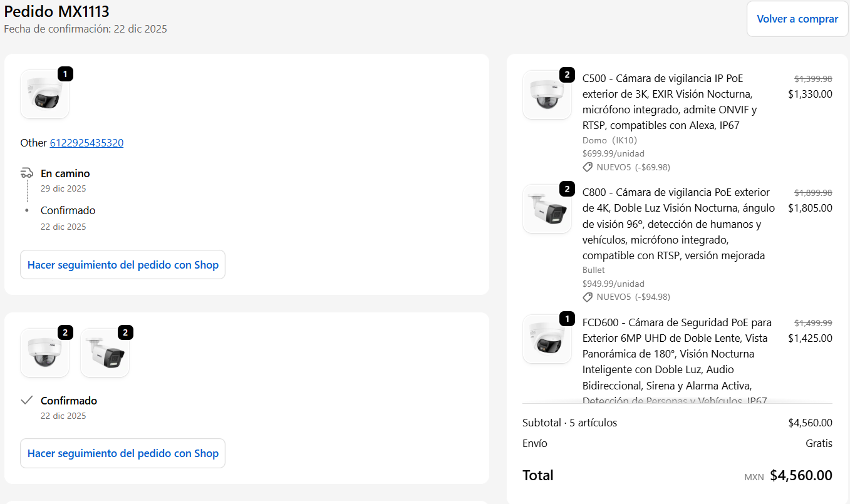Track the Confirmado-only shipment with Shop
This screenshot has height=504, width=850.
[123, 453]
